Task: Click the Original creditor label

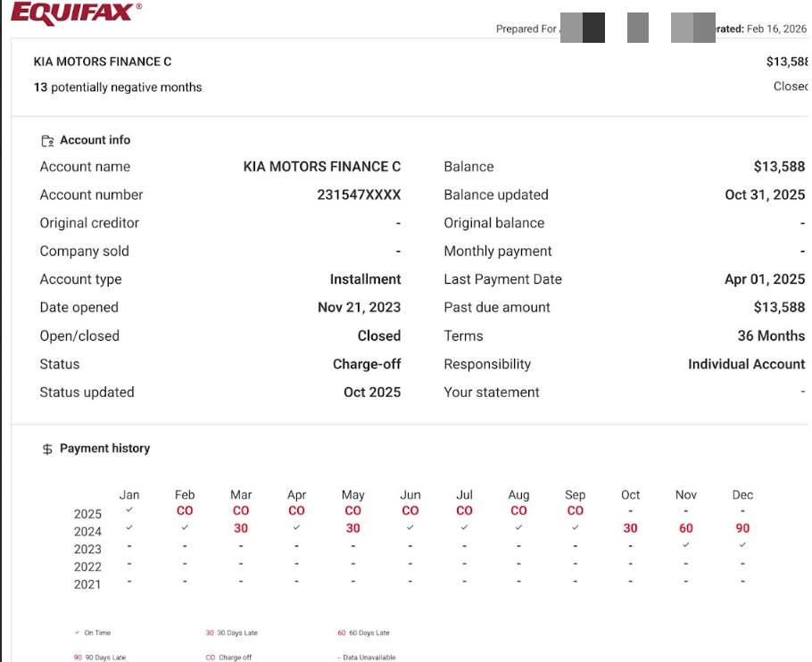Action: (89, 223)
